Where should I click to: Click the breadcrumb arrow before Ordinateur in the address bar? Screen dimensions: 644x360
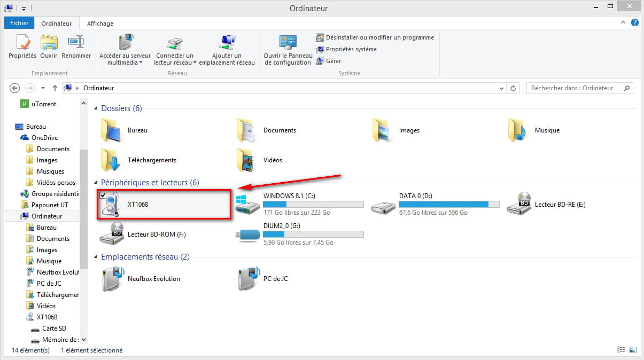(x=78, y=88)
